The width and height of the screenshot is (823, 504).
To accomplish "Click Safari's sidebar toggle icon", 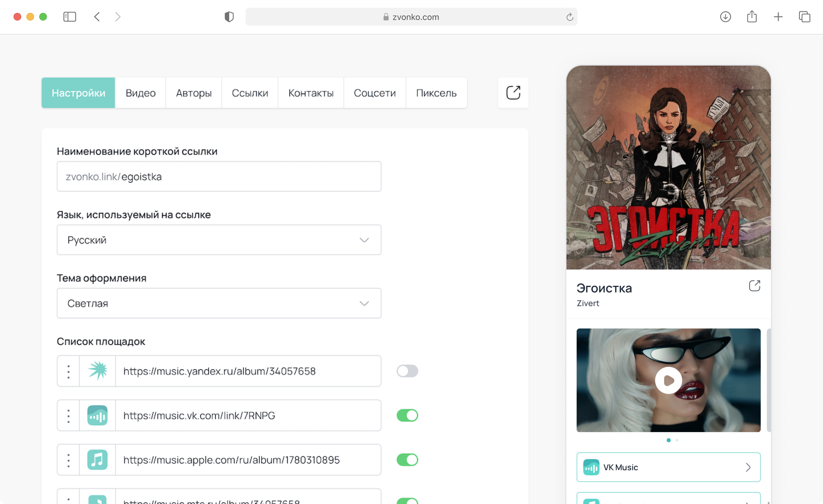I will click(x=69, y=17).
